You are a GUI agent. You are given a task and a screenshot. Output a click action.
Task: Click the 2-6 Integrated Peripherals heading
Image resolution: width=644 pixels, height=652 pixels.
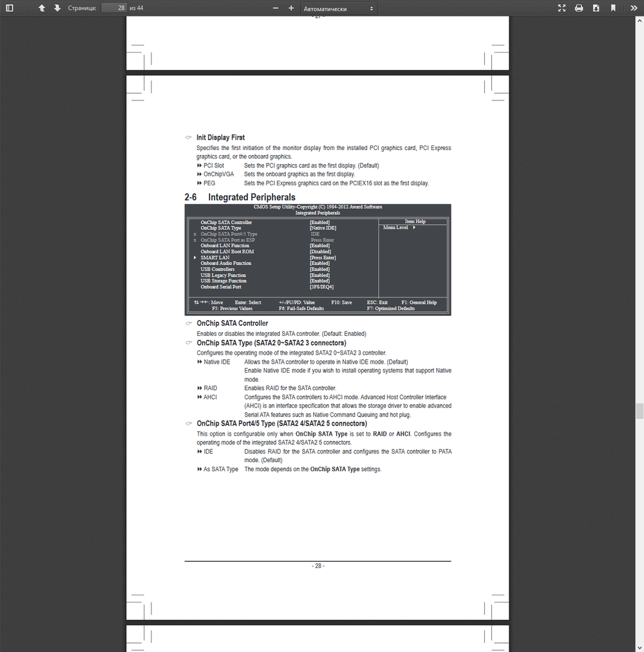click(x=240, y=198)
